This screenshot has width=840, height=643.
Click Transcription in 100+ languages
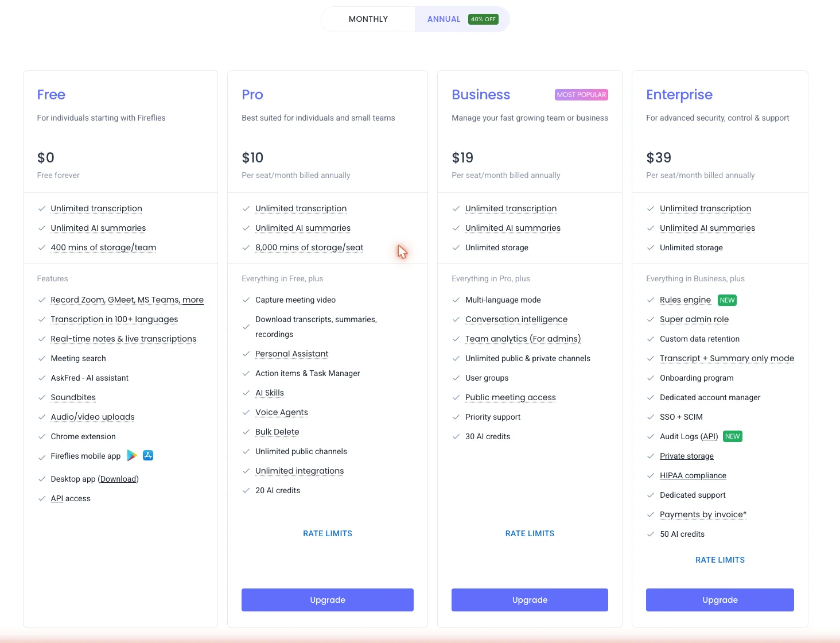[114, 319]
